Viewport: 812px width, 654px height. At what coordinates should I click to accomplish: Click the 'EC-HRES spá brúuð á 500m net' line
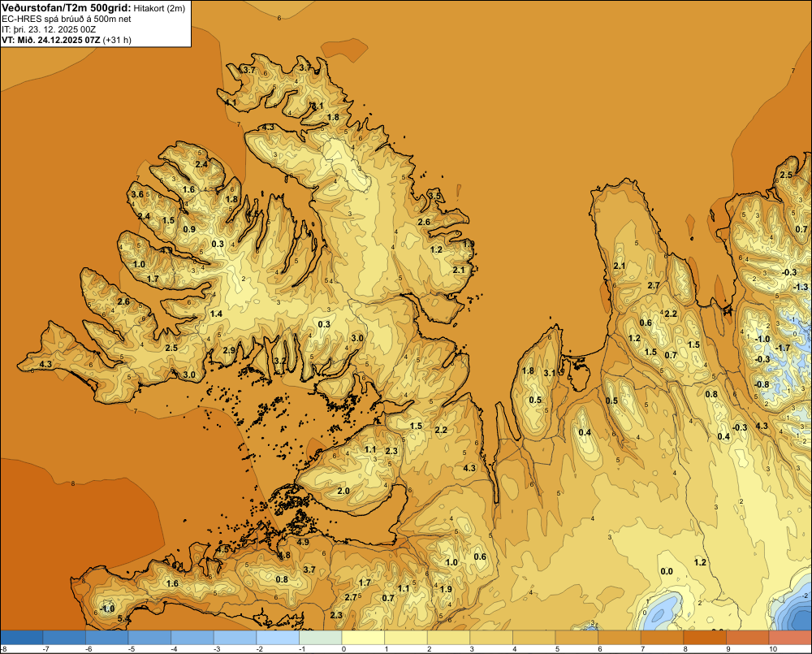click(x=67, y=19)
